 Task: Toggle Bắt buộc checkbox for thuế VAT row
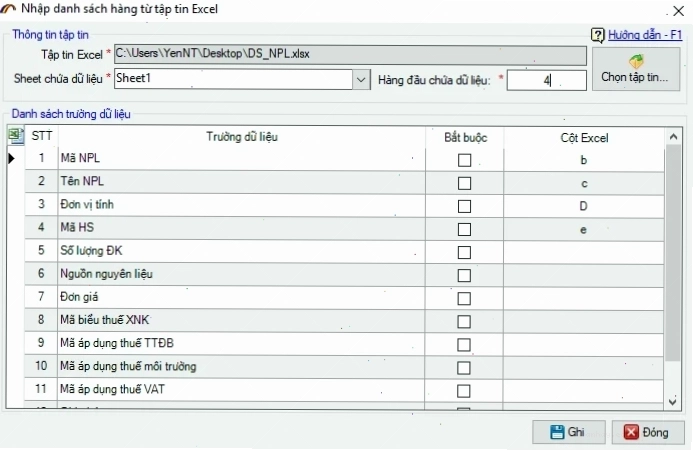pyautogui.click(x=464, y=390)
